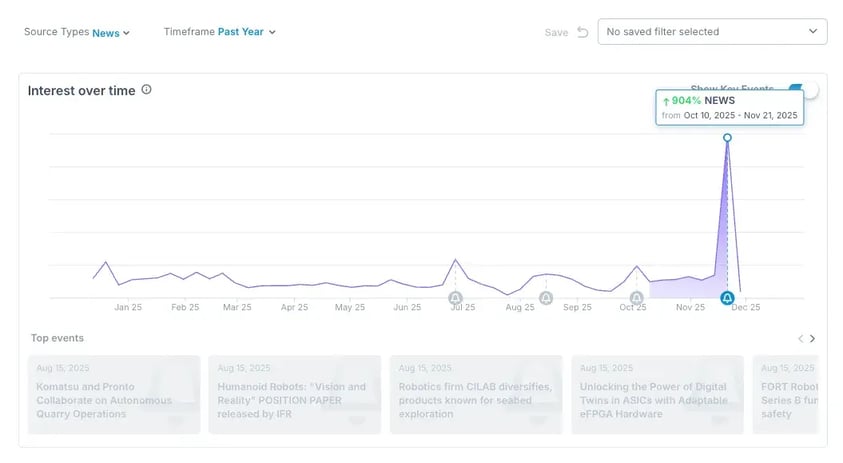Click the reset arrow icon next to Save

[x=582, y=32]
